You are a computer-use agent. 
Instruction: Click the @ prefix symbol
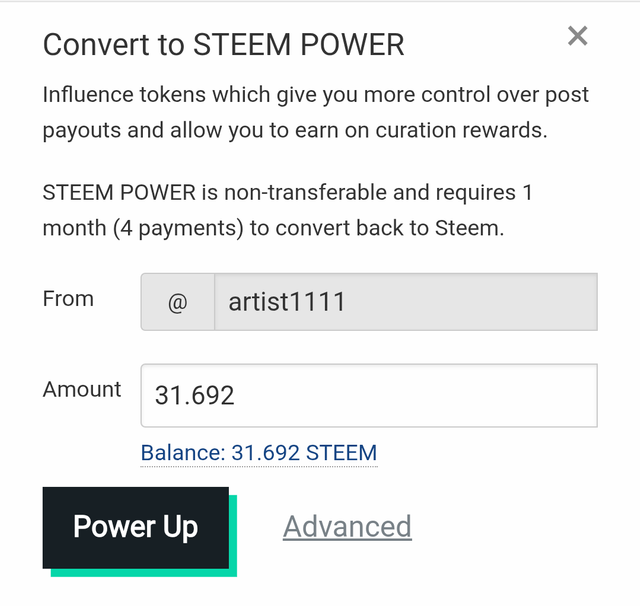[x=178, y=302]
